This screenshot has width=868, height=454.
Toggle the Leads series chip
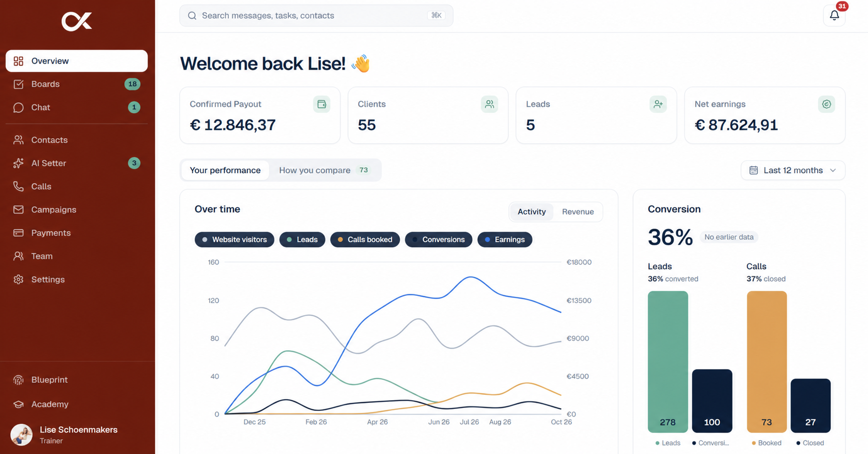point(302,239)
